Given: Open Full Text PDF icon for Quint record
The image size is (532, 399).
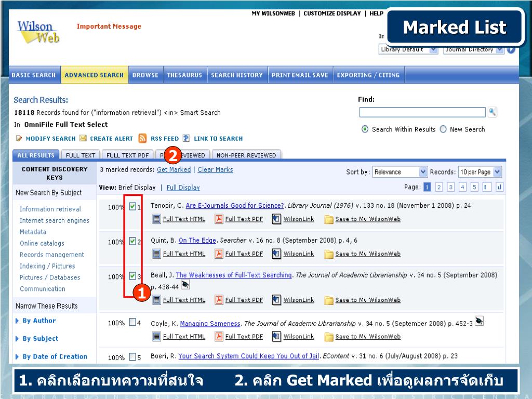Looking at the screenshot, I should tap(219, 254).
